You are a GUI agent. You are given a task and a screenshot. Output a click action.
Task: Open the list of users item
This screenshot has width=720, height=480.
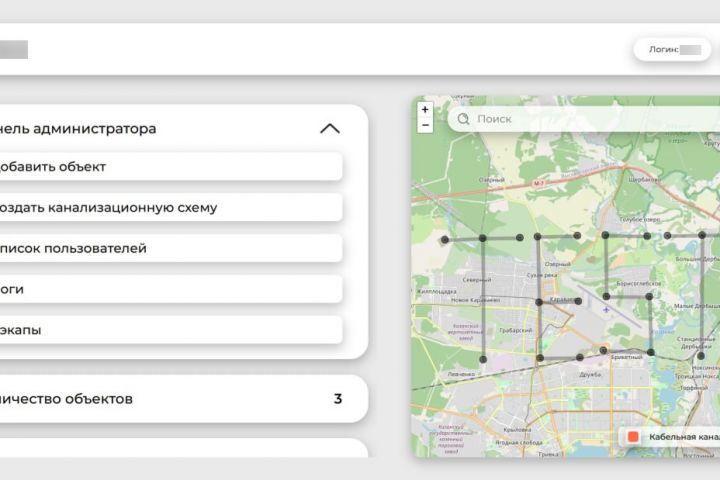[170, 248]
